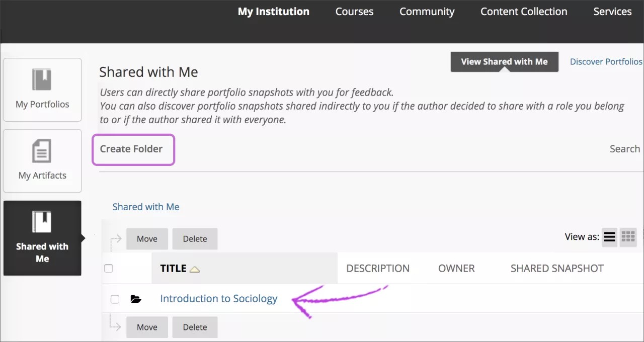This screenshot has width=644, height=342.
Task: Expand the Shared with Me breadcrumb
Action: [x=146, y=207]
